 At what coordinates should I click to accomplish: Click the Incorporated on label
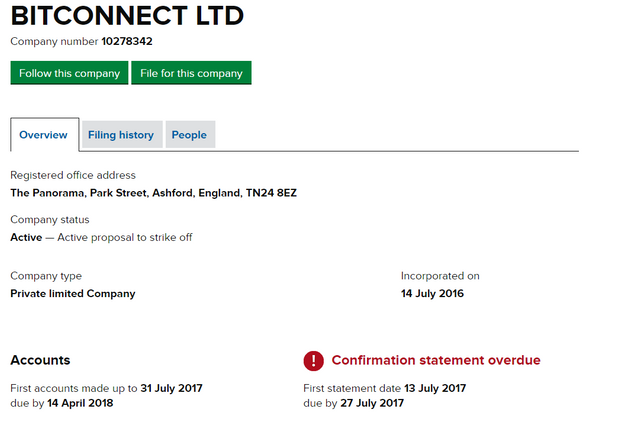click(440, 275)
